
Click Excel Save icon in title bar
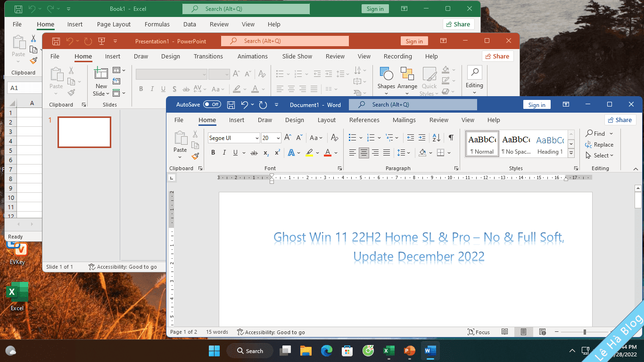(x=18, y=8)
